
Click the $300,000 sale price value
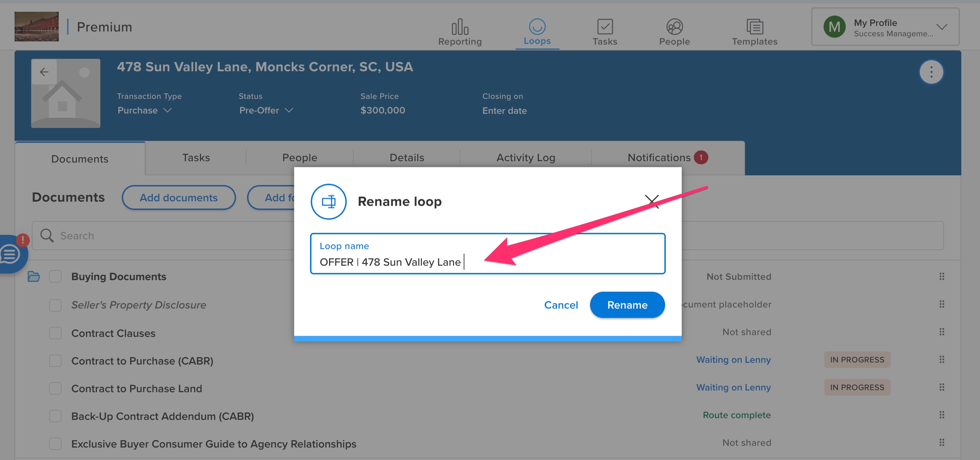[382, 110]
